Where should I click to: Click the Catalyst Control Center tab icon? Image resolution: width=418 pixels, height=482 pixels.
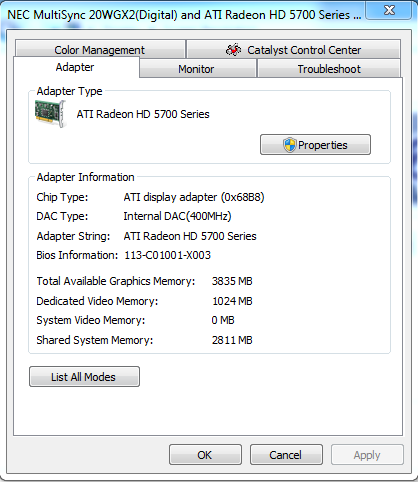(233, 50)
